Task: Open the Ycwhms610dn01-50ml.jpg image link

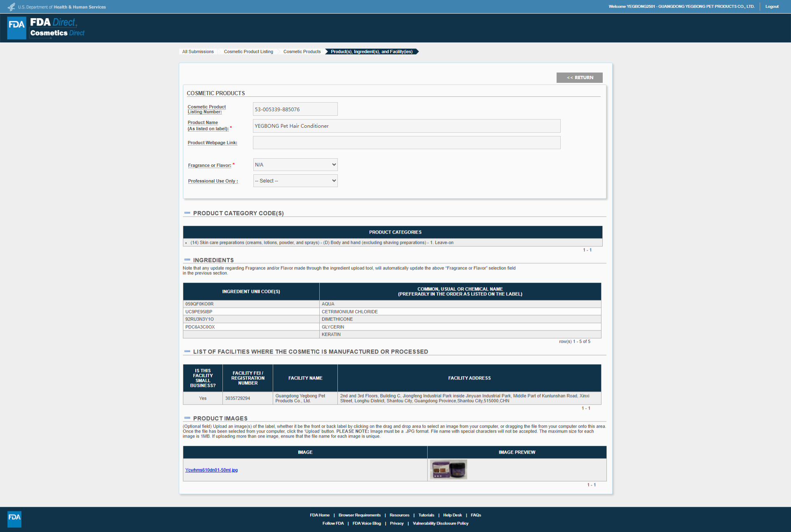Action: pos(211,470)
